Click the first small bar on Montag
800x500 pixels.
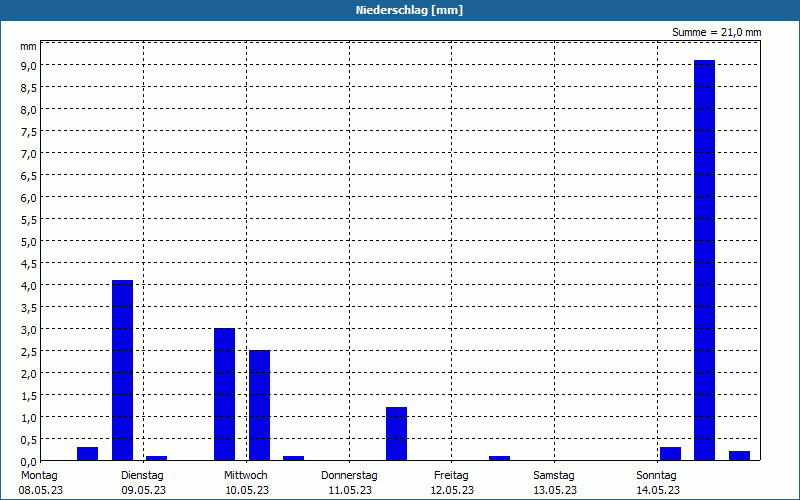[x=87, y=454]
